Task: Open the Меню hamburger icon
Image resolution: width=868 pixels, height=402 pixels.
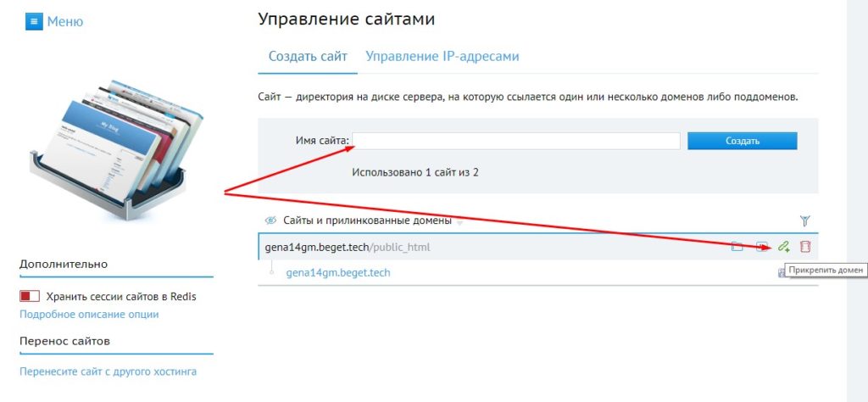Action: tap(34, 22)
